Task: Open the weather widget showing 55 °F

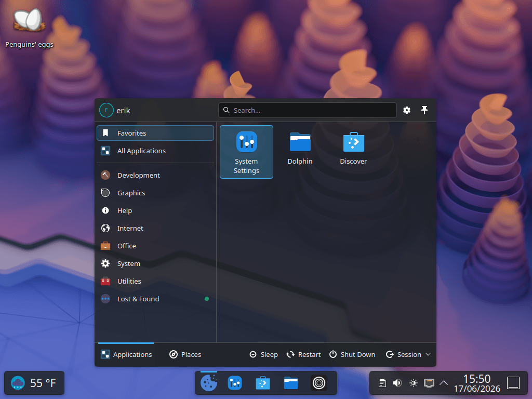Action: (x=34, y=383)
